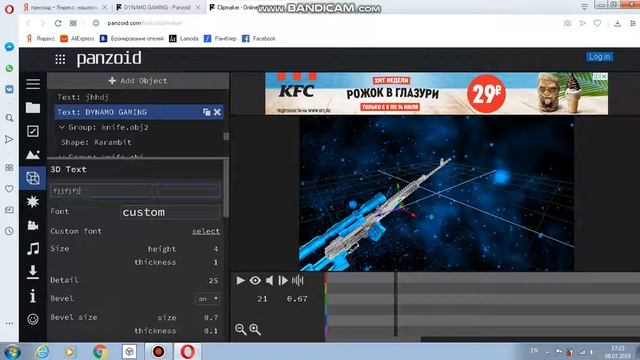
Task: Click the time value 0.67
Action: tap(297, 299)
